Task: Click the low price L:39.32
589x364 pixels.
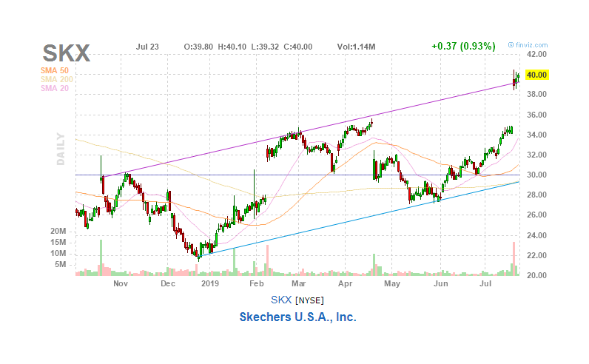Action: click(265, 47)
